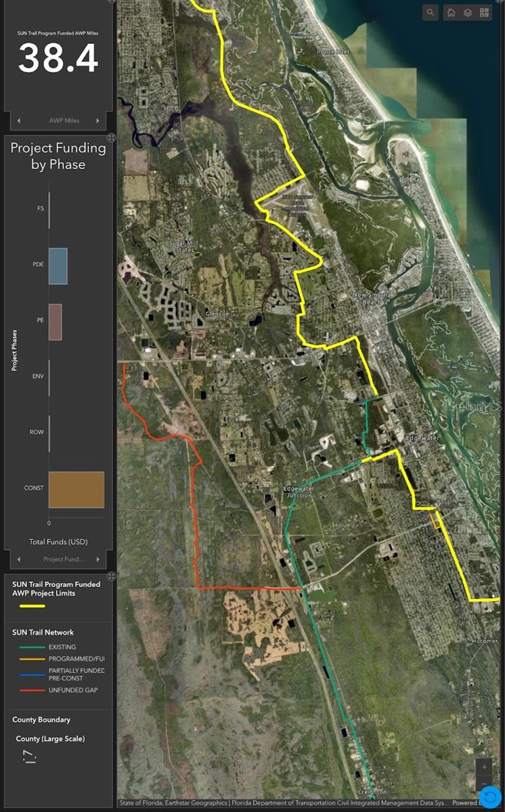Click the Project Fund... tab label
Image resolution: width=505 pixels, height=812 pixels.
coord(64,560)
